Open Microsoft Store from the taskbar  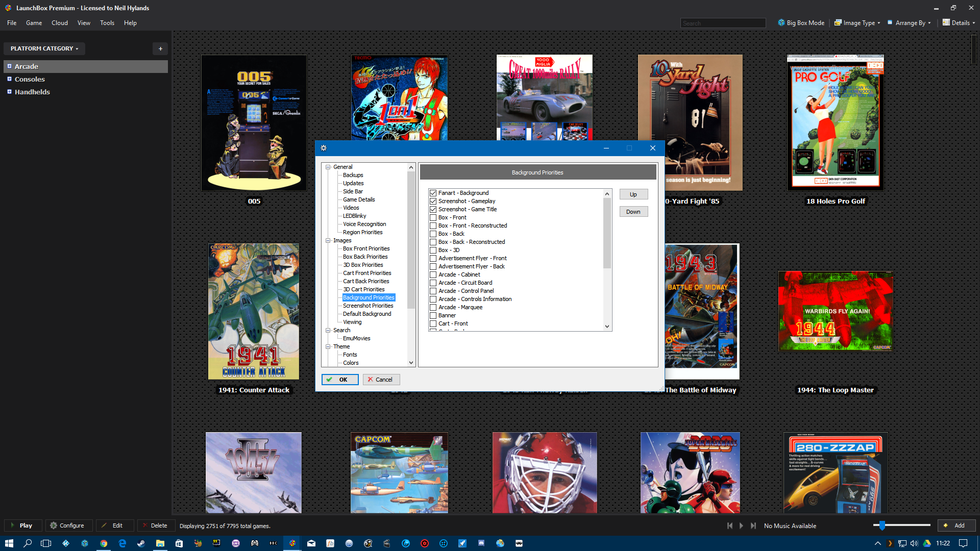click(x=179, y=543)
